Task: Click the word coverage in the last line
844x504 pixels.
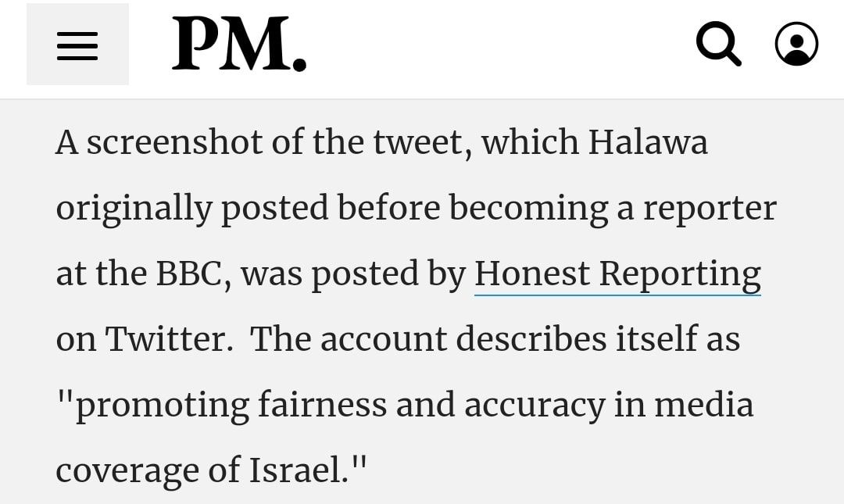Action: pos(127,472)
